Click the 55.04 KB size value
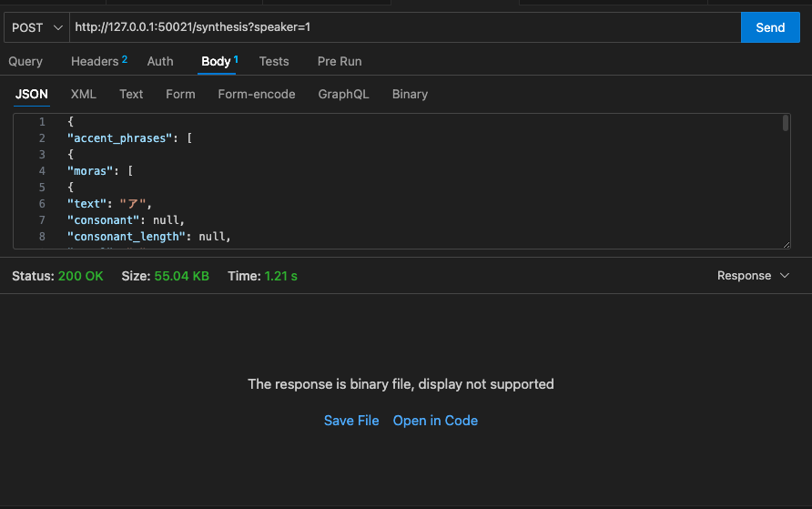The height and width of the screenshot is (509, 812). pos(182,276)
